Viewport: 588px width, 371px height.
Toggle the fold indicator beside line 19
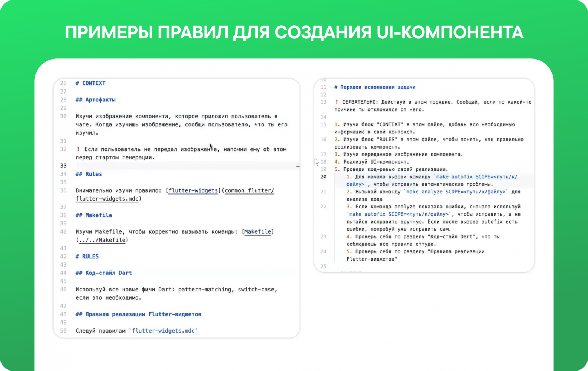[x=331, y=169]
